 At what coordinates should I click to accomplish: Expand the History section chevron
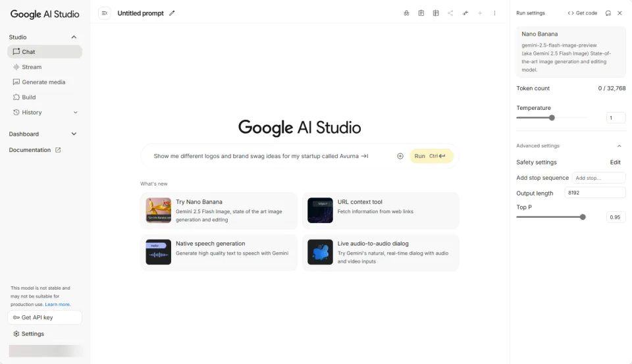75,113
